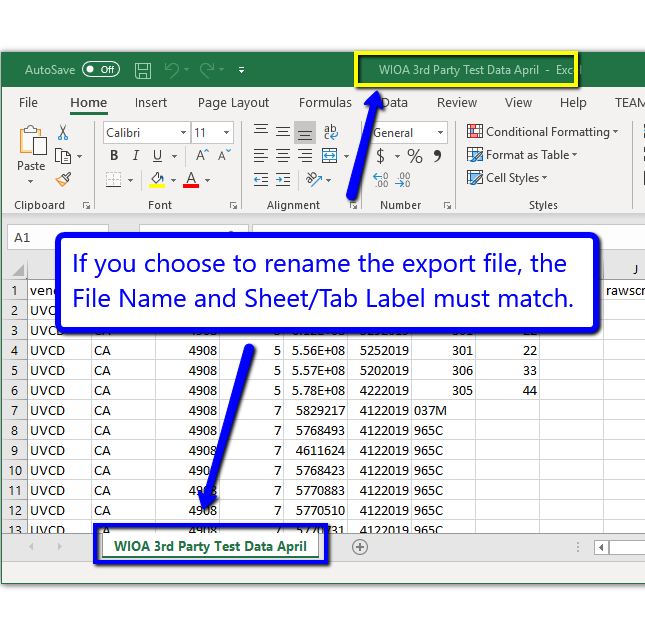The width and height of the screenshot is (645, 638).
Task: Click Increase Indent icon
Action: [x=283, y=180]
